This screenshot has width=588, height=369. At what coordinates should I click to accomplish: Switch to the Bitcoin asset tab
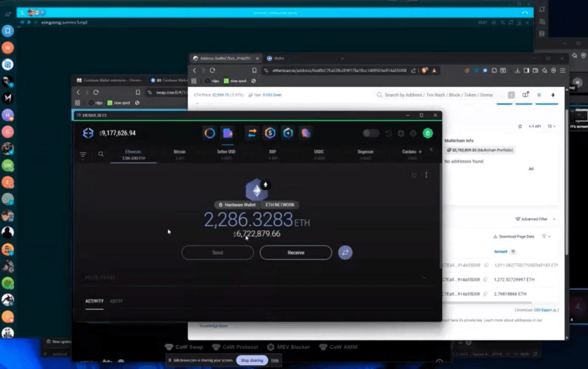tap(180, 154)
